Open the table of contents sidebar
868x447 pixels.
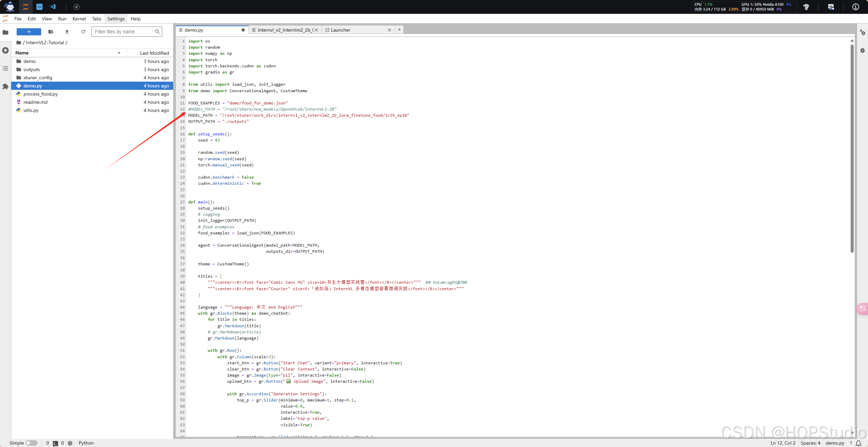5,68
